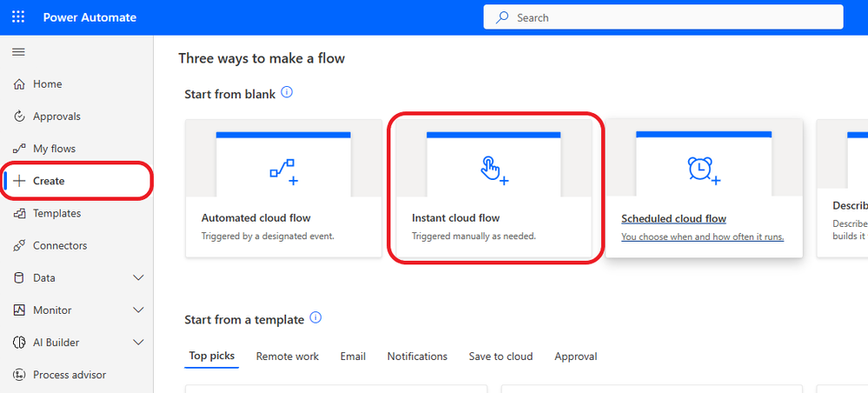This screenshot has height=393, width=868.
Task: Click info icon next to Start from blank
Action: coord(287,92)
